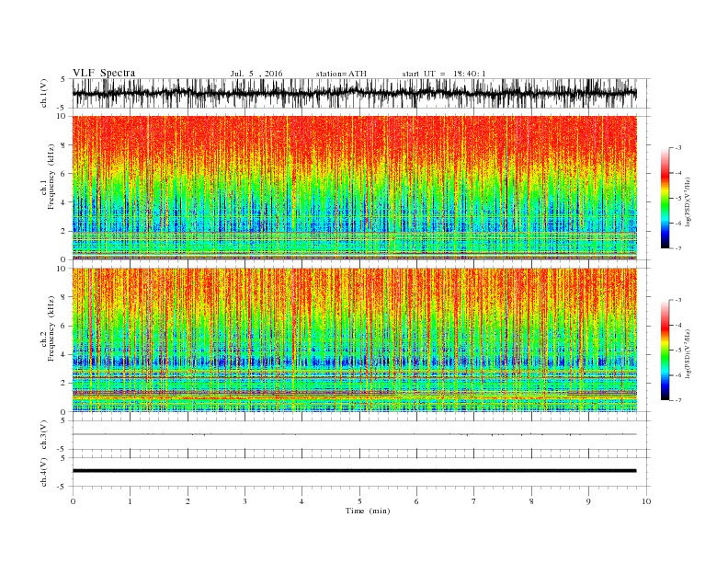
Task: Click the "10" kHz tick on ch.1 frequency axis
Action: (63, 116)
